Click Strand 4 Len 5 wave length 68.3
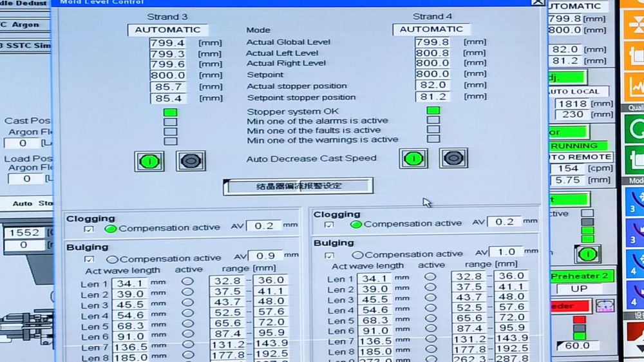644x362 pixels. pyautogui.click(x=375, y=319)
